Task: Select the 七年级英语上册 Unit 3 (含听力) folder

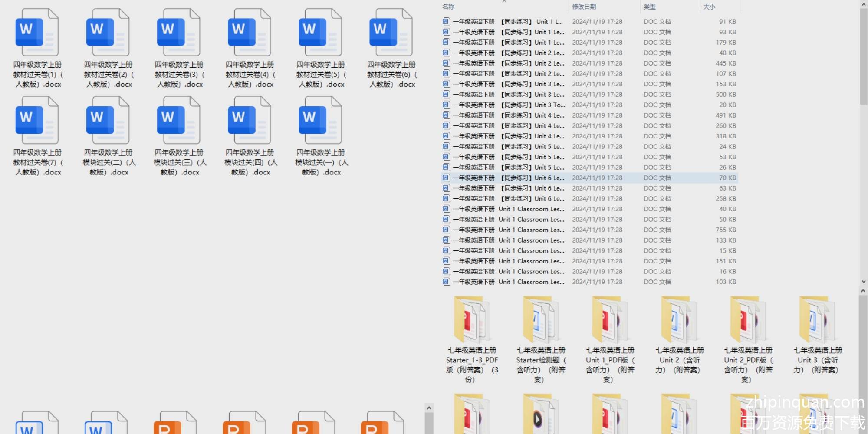Action: (x=817, y=320)
